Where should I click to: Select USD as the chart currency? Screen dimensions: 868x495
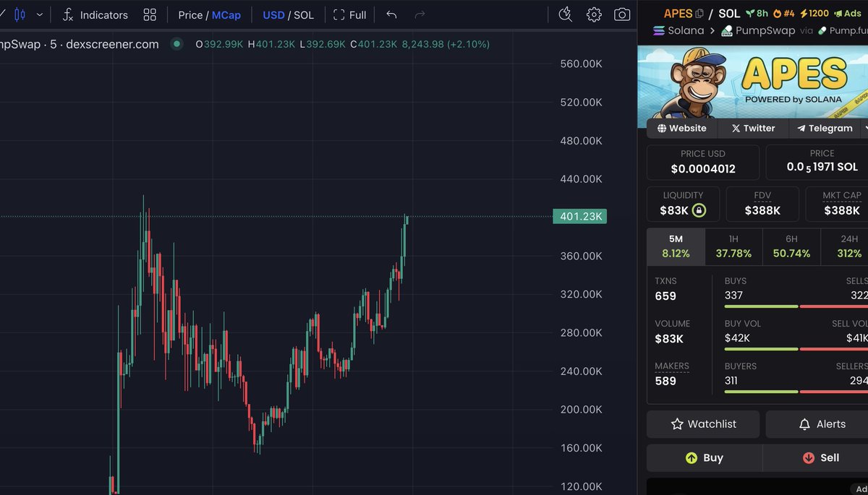[x=273, y=14]
